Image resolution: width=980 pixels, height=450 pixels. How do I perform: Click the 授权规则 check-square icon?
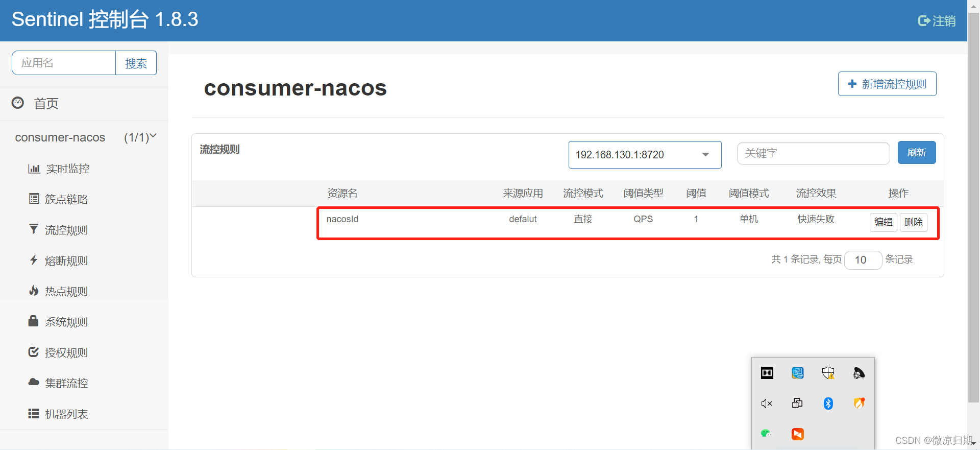click(34, 352)
